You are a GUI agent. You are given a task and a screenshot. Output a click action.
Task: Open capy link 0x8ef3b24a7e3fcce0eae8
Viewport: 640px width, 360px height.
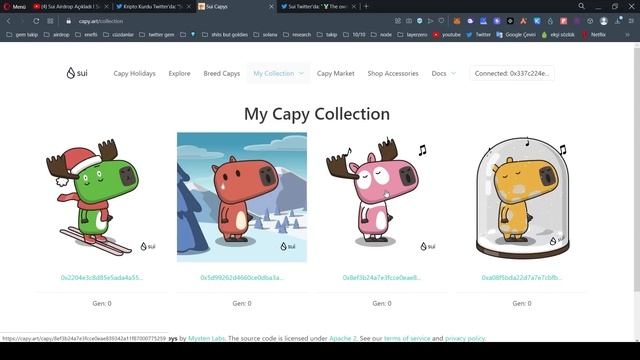pyautogui.click(x=382, y=278)
